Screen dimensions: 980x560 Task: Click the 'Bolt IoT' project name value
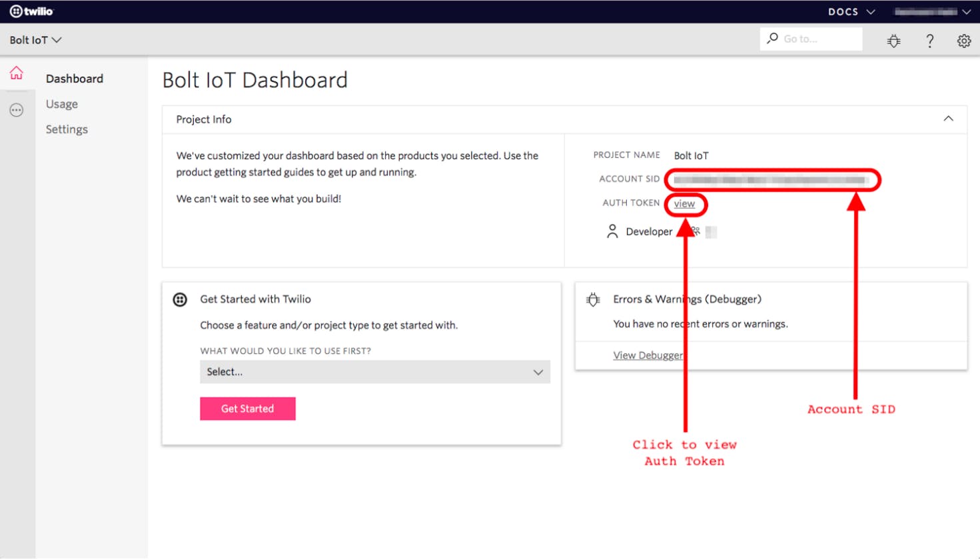(x=691, y=155)
